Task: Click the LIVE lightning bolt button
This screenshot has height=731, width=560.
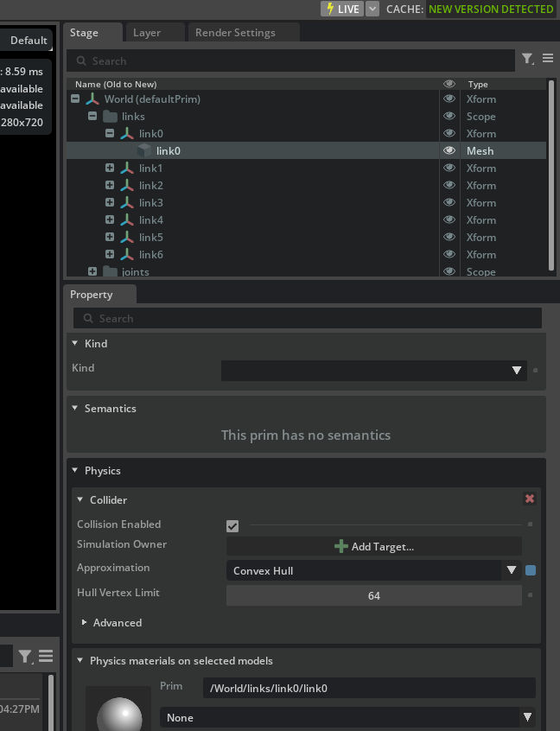Action: (x=342, y=9)
